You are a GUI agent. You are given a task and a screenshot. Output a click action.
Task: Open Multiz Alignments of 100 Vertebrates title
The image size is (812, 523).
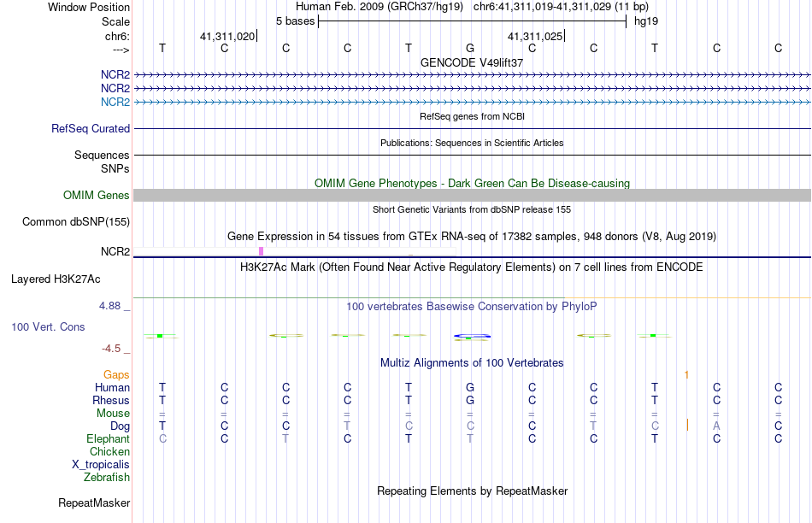coord(472,363)
